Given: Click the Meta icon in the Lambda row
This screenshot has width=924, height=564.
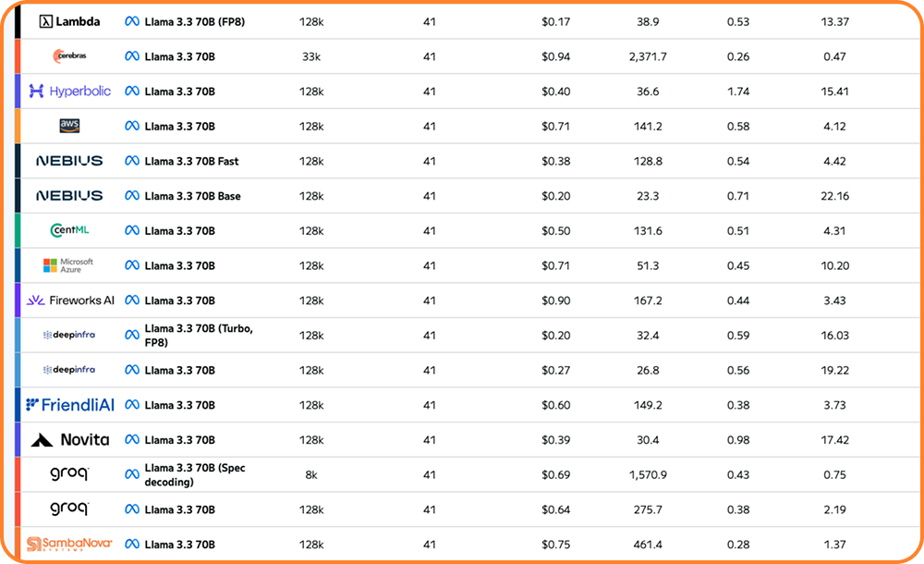Looking at the screenshot, I should [x=132, y=21].
